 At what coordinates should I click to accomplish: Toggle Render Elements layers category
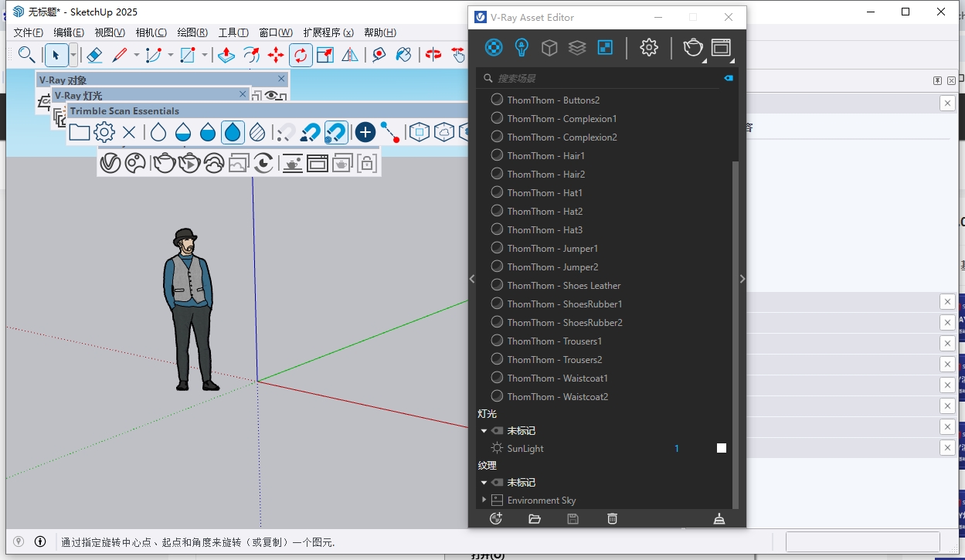(577, 48)
